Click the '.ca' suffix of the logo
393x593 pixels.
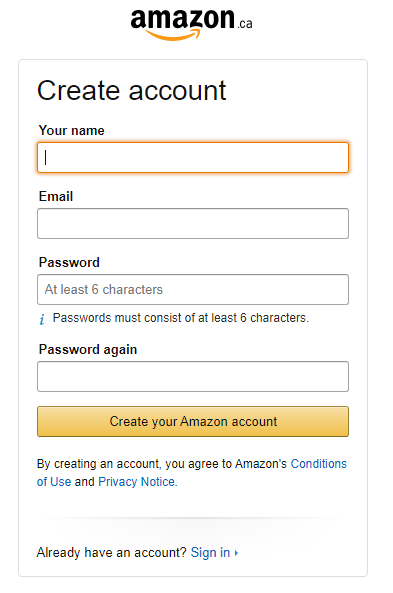(x=245, y=24)
